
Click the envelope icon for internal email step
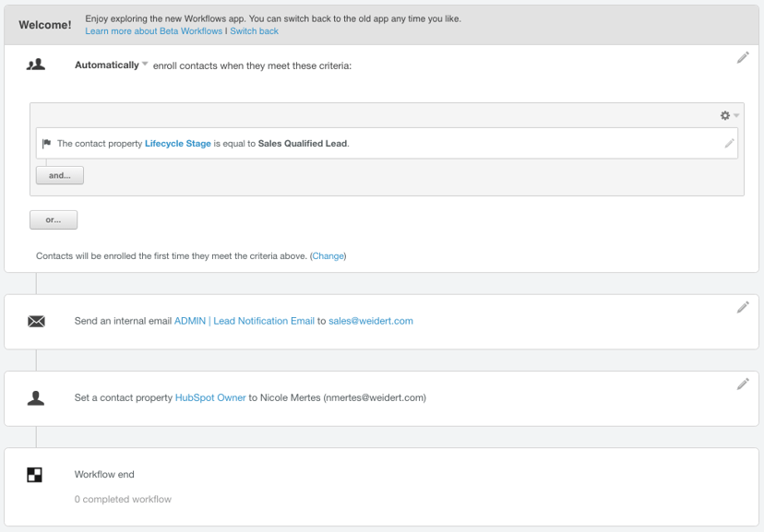pyautogui.click(x=36, y=321)
